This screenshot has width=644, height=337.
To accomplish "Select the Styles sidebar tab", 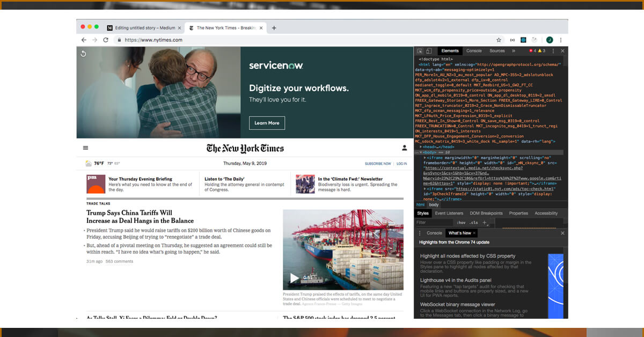I will click(x=423, y=213).
